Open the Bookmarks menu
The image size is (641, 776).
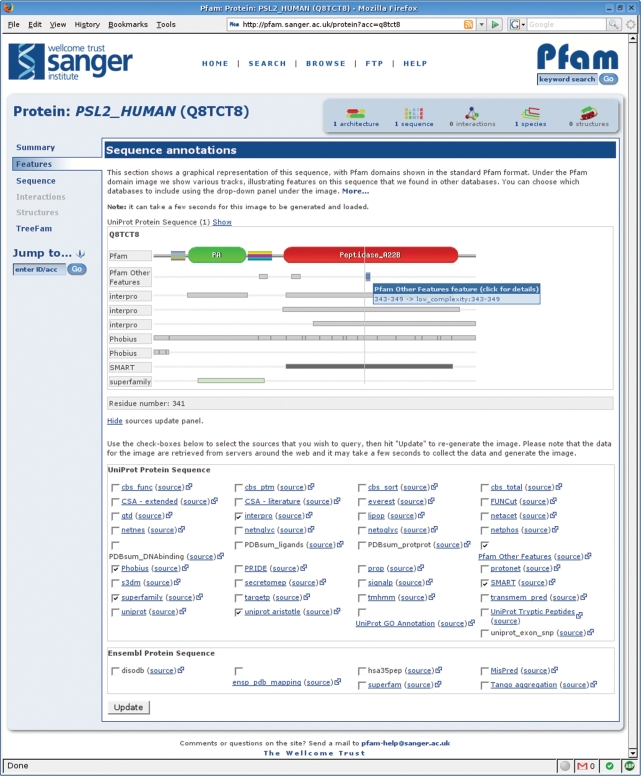click(x=128, y=24)
